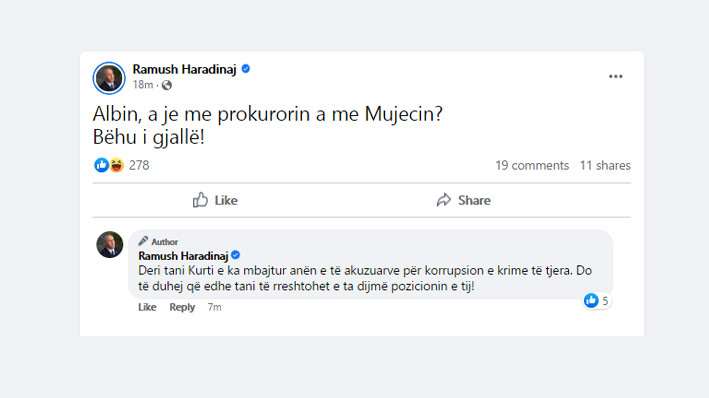This screenshot has height=398, width=709.
Task: Click the Author pencil badge on comment
Action: [x=158, y=242]
